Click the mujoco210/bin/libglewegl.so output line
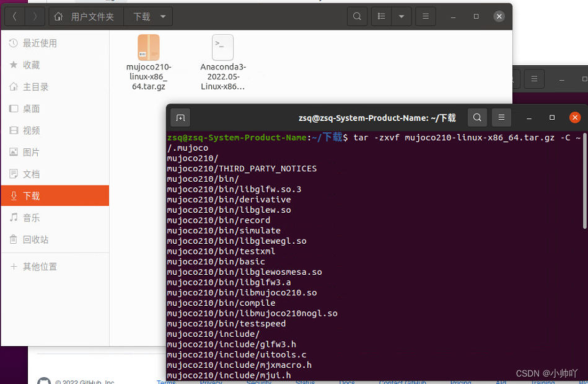 (237, 241)
